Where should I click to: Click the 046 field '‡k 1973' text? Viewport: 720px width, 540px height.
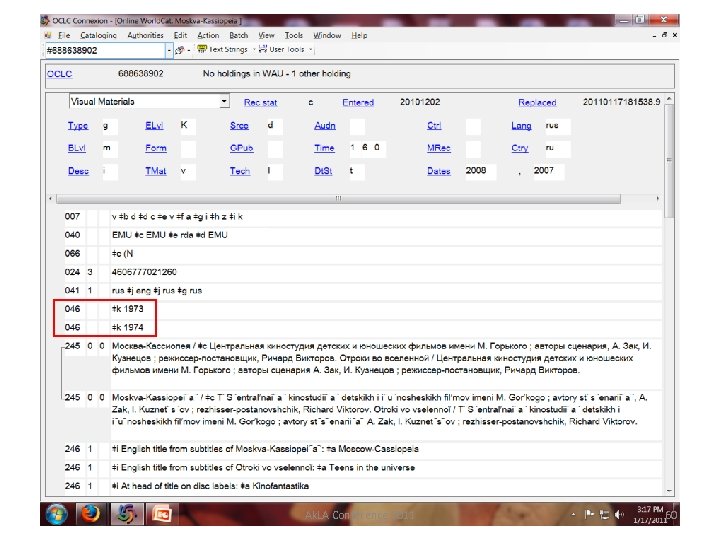point(128,309)
